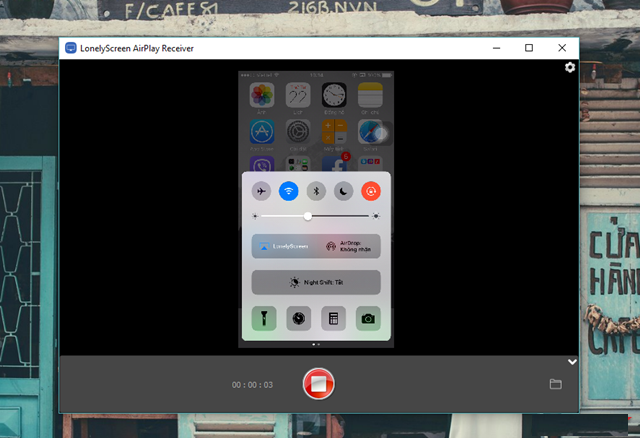The image size is (640, 438).
Task: Click the LonelyScreen title bar app icon
Action: pos(71,48)
